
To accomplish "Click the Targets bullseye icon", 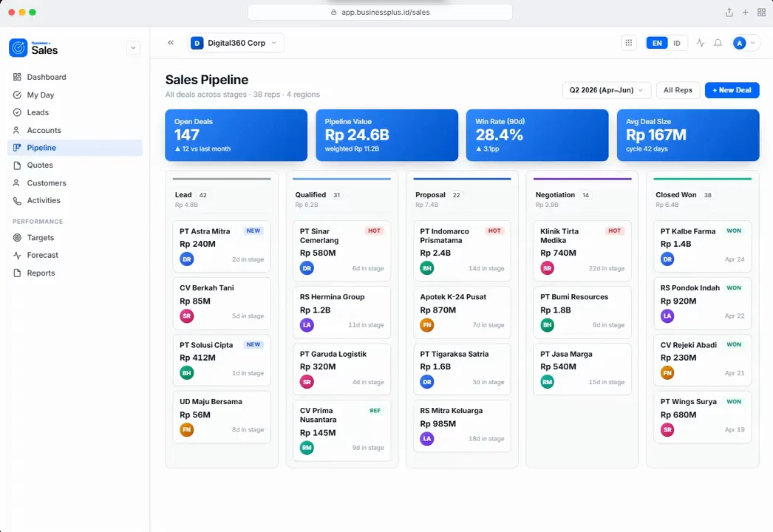I will (17, 238).
